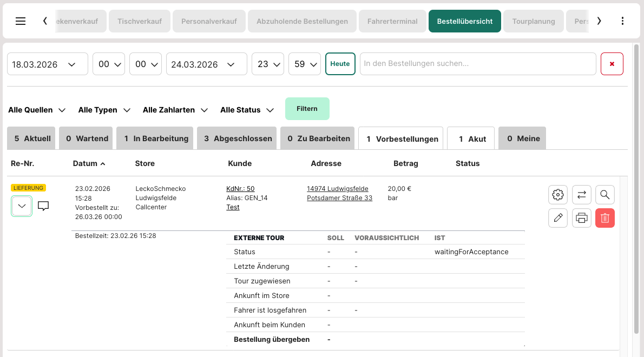Image resolution: width=644 pixels, height=357 pixels.
Task: Open the hamburger main menu
Action: [21, 21]
